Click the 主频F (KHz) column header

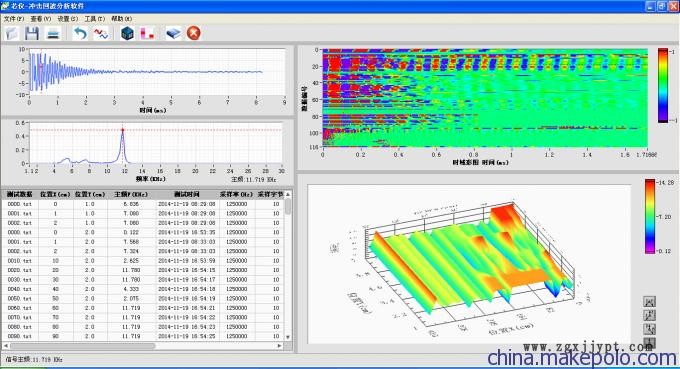tap(131, 194)
